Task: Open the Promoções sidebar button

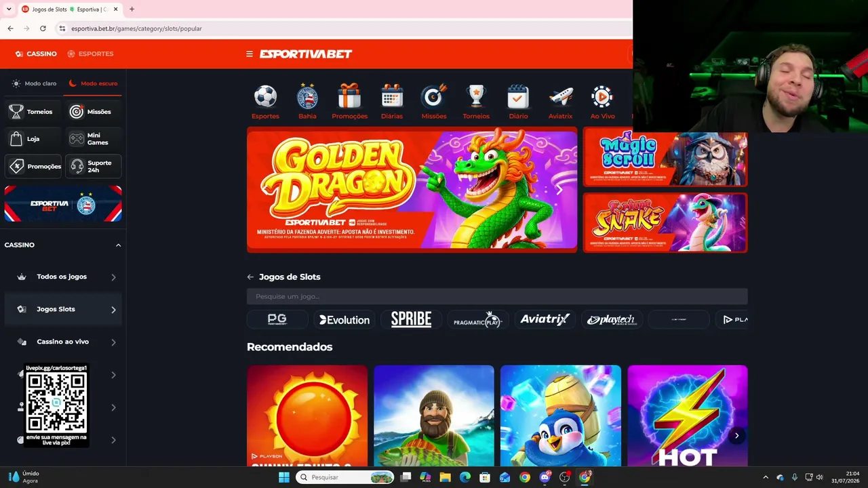Action: click(33, 166)
